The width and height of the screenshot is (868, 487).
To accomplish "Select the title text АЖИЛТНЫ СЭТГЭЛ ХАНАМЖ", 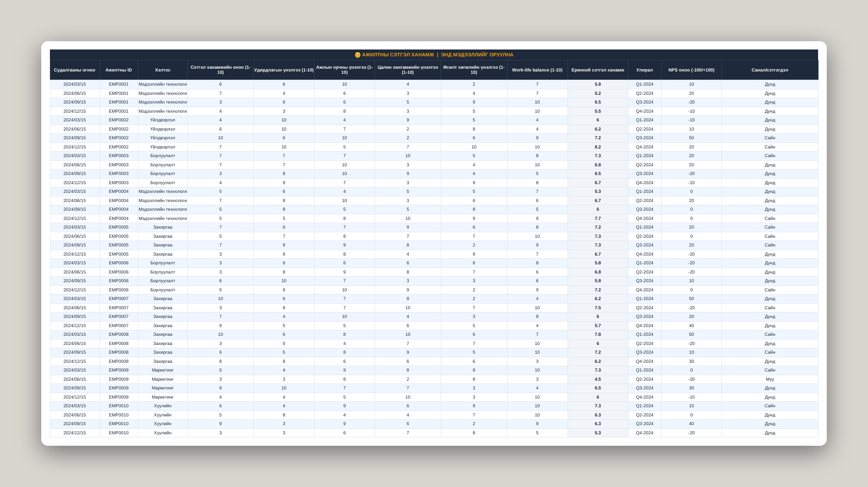I will coord(398,55).
